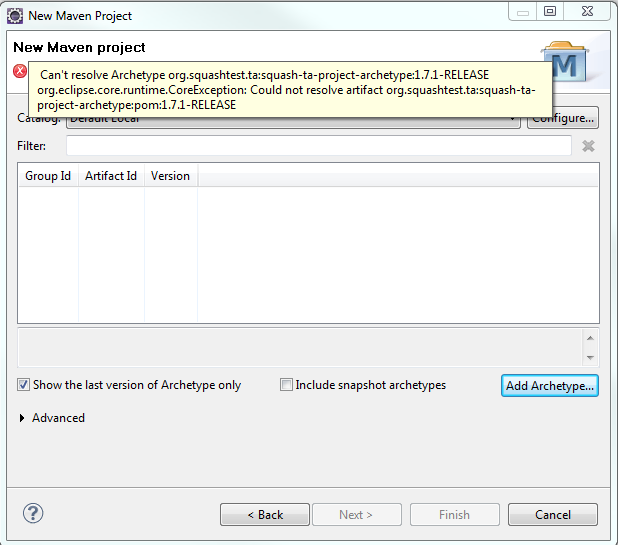618x545 pixels.
Task: Click the red error icon in header
Action: tap(19, 71)
